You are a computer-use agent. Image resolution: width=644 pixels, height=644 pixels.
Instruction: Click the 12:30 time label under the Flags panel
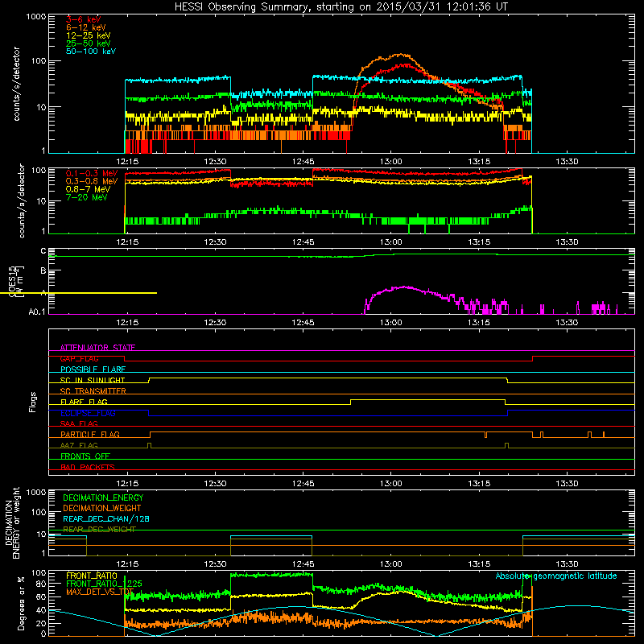click(x=215, y=484)
